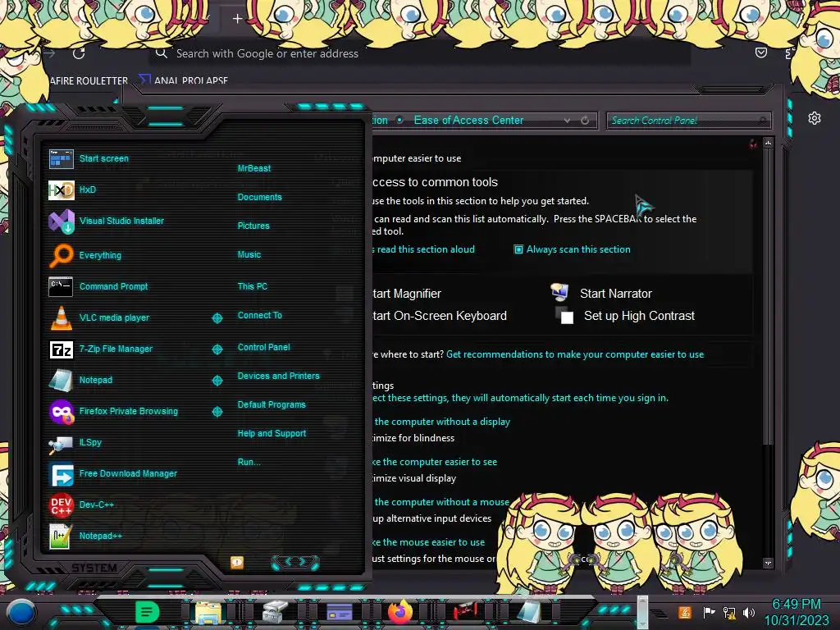Open new Firefox tab with plus button
This screenshot has height=630, width=840.
click(237, 19)
